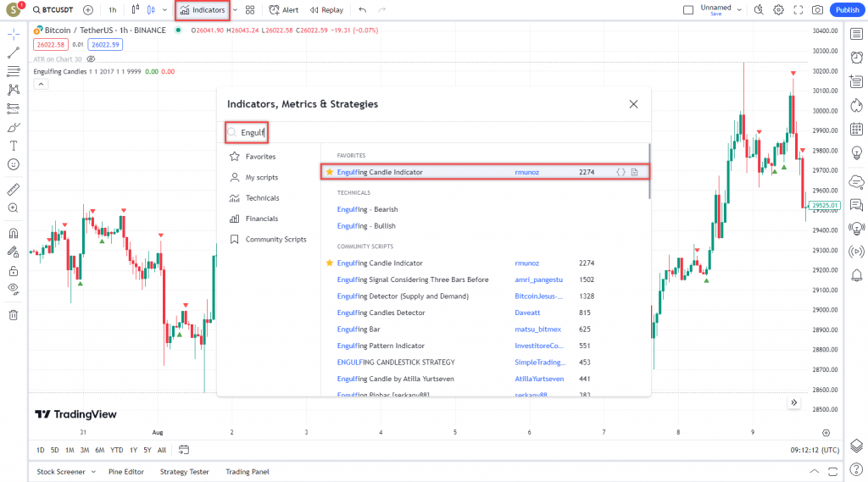Open the help center question icon

pos(856,469)
